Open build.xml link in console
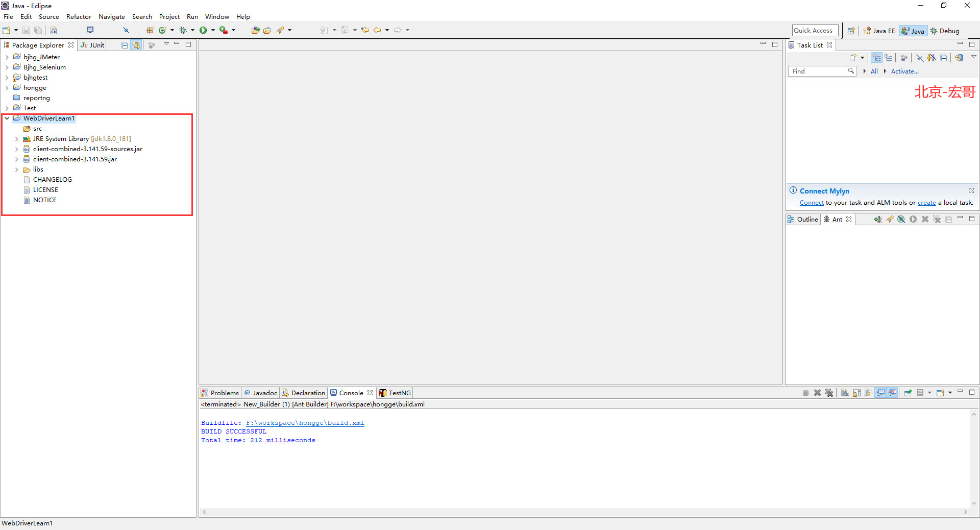Screen dimensions: 980x530 (305, 423)
